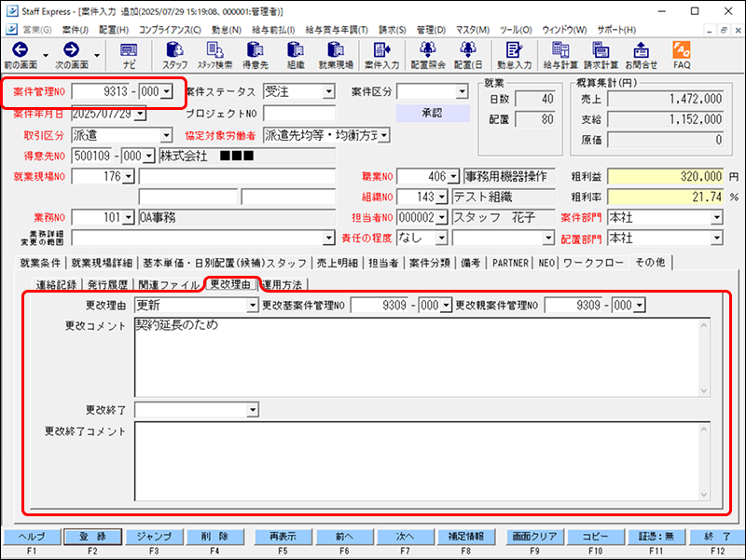Click the コピー F10 button
Screen dimensions: 746x560
point(596,536)
